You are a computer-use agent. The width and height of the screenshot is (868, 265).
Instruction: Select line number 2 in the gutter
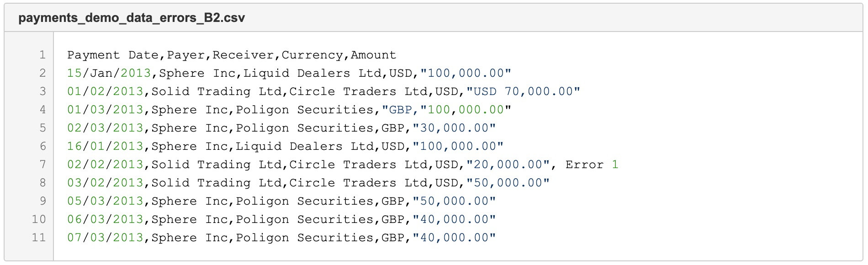click(42, 73)
